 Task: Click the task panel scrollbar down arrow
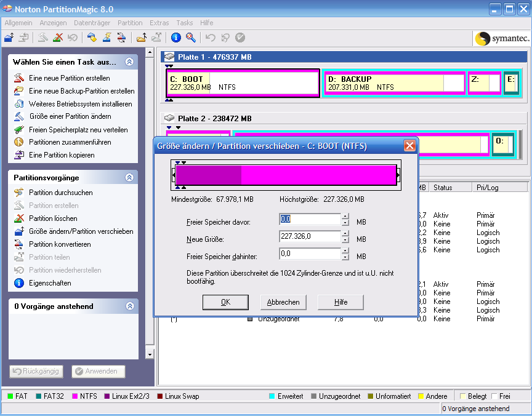click(150, 354)
